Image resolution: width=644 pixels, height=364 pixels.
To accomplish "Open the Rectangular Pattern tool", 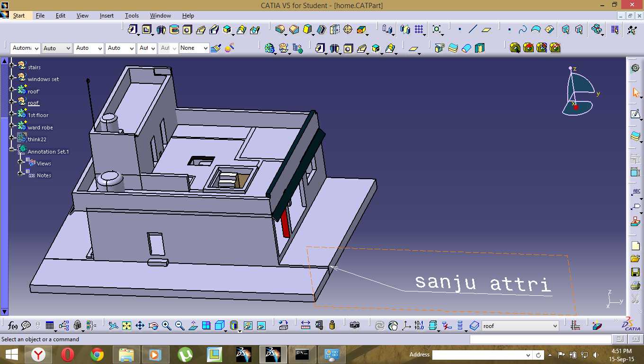I will [x=419, y=29].
